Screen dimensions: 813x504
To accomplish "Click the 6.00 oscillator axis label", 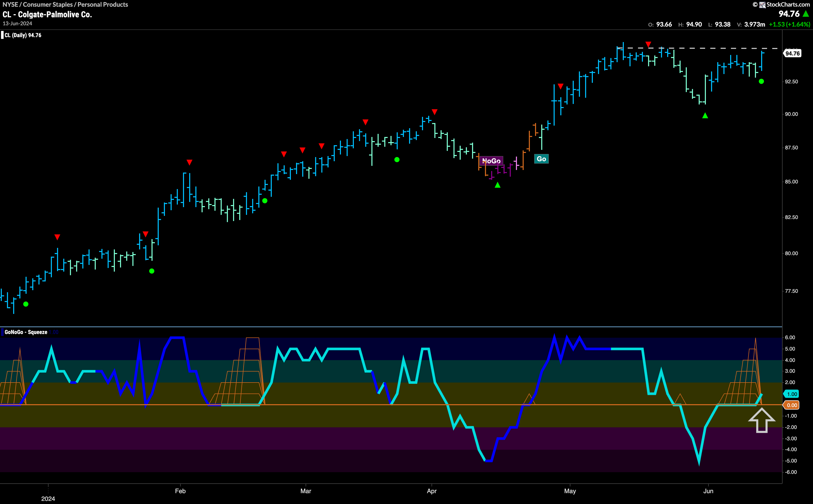I will coord(790,338).
